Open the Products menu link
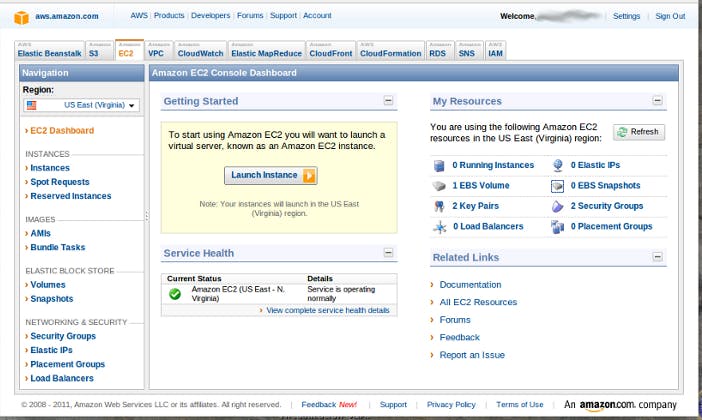The width and height of the screenshot is (702, 420). 169,15
